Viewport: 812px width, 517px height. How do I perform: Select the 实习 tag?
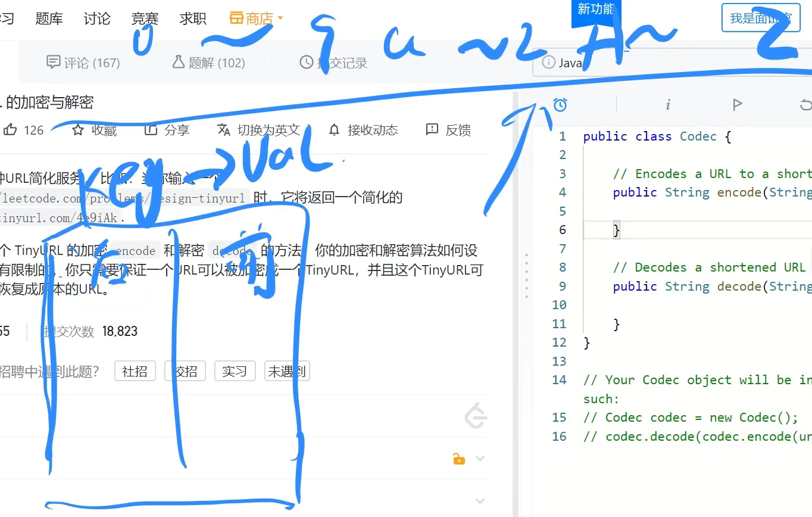click(235, 371)
